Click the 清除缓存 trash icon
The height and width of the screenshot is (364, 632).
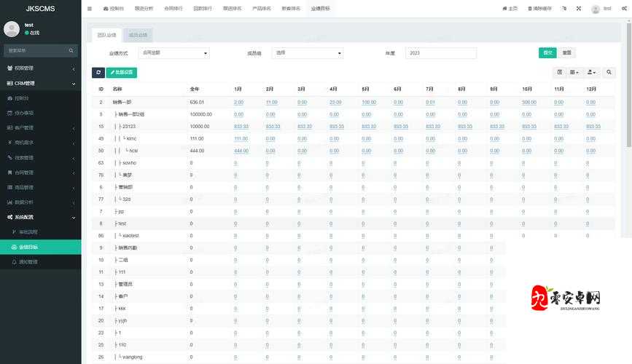(528, 9)
